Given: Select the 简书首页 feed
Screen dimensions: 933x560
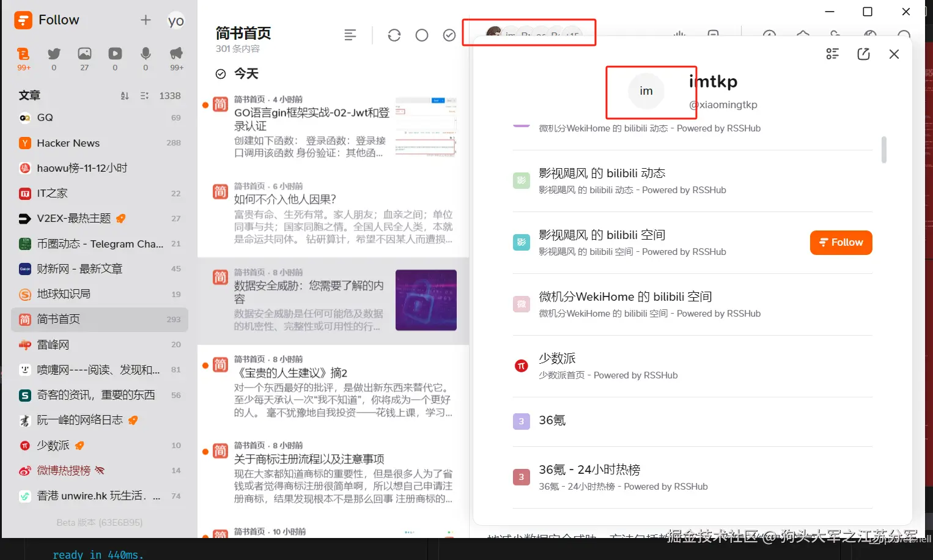Looking at the screenshot, I should point(100,319).
